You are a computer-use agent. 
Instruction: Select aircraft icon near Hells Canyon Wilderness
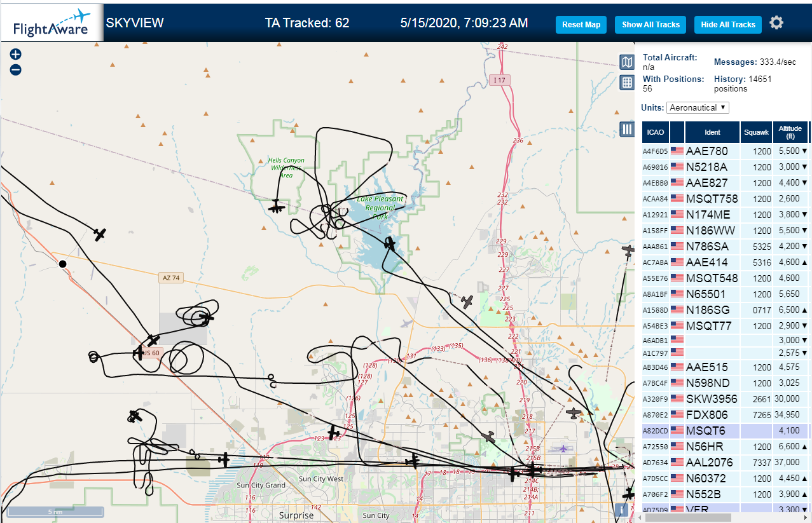coord(277,207)
